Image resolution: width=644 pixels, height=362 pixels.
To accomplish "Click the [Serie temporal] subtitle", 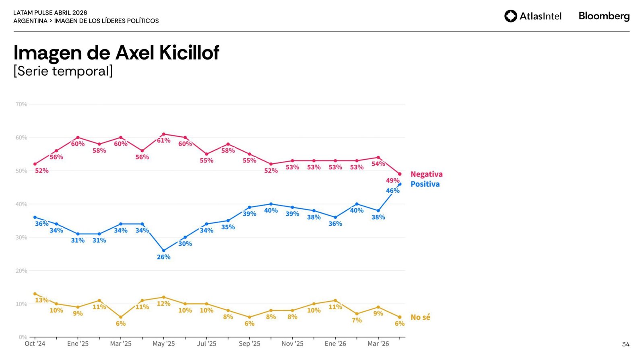I will [x=63, y=71].
